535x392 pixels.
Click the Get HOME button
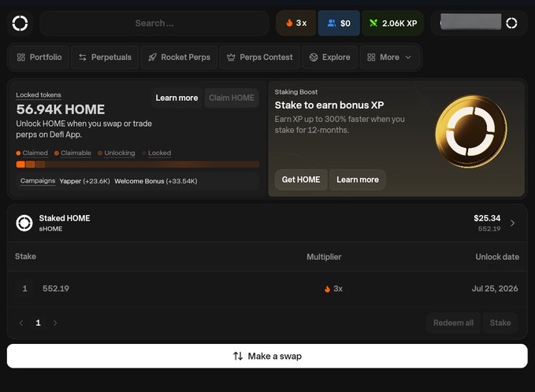click(301, 179)
